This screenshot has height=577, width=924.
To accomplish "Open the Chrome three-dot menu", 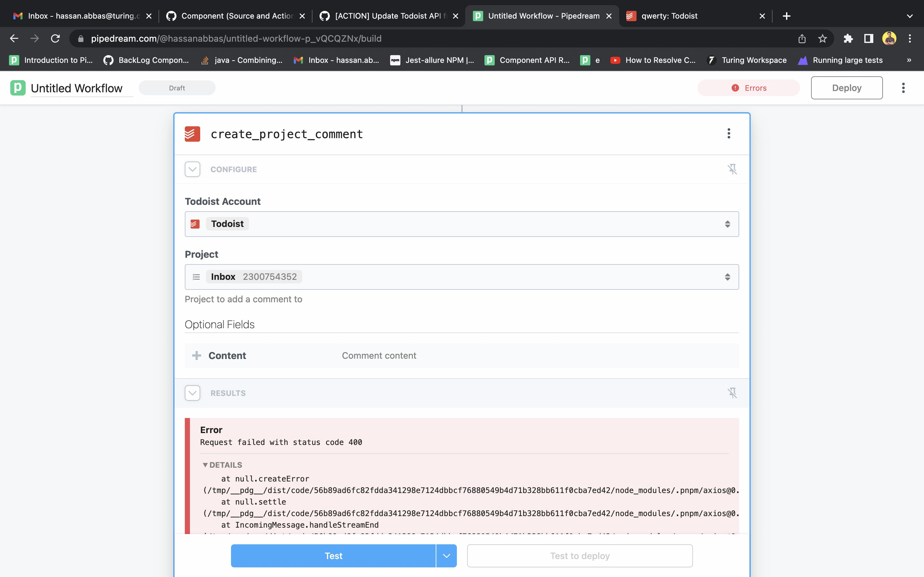I will [910, 38].
